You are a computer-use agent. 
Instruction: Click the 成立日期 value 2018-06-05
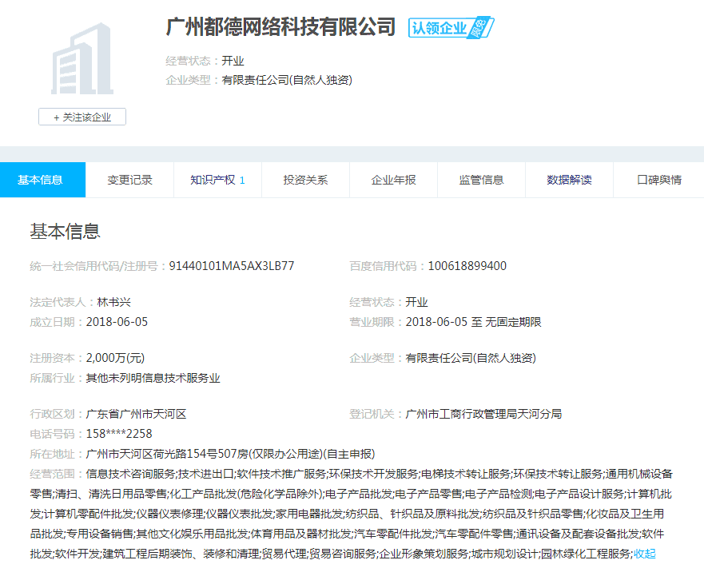coord(117,322)
